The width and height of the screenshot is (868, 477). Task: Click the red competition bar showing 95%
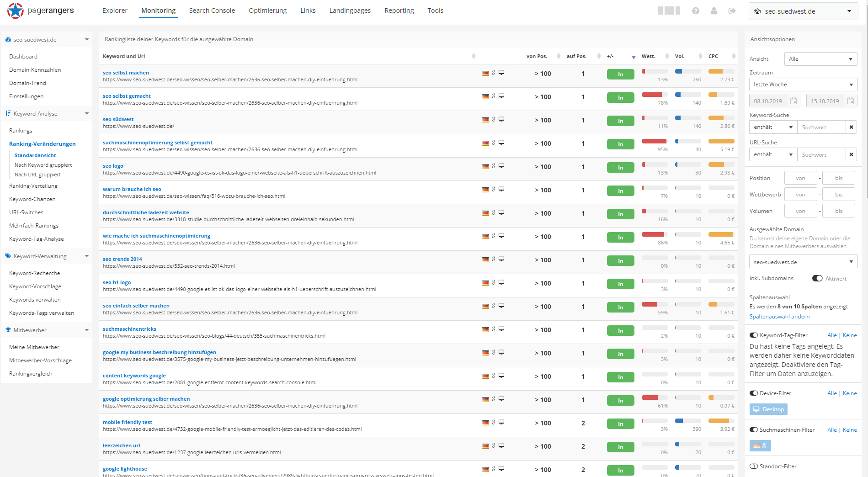pos(654,142)
